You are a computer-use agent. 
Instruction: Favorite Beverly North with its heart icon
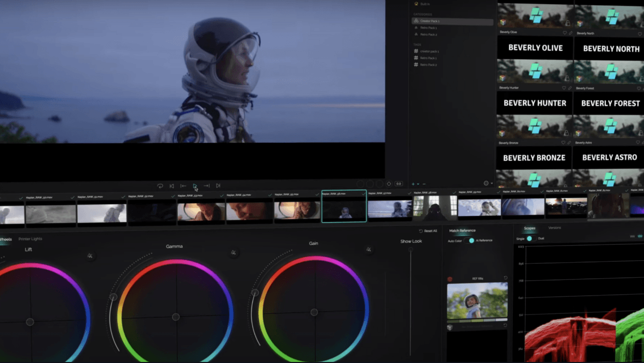640,34
